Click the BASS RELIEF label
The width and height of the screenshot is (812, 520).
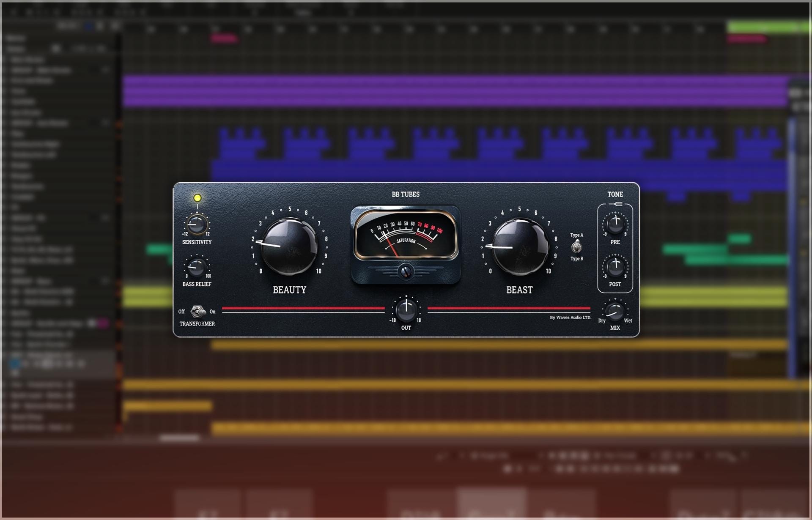(197, 284)
